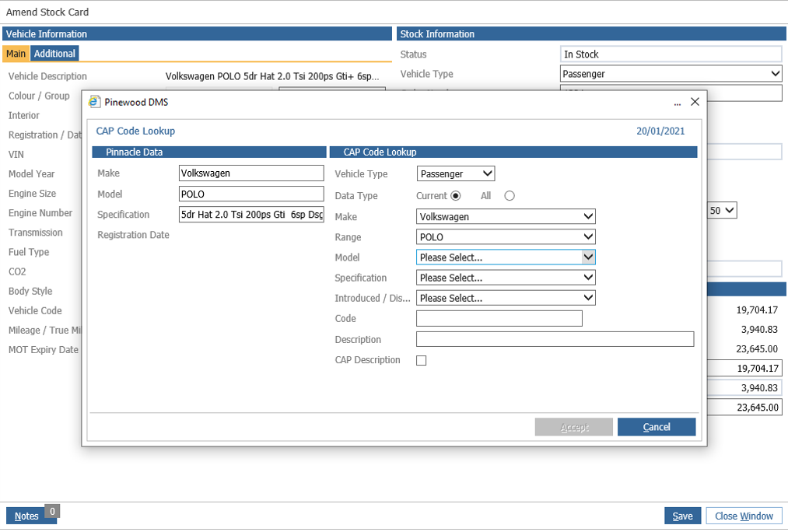Save the stock card

tap(682, 516)
